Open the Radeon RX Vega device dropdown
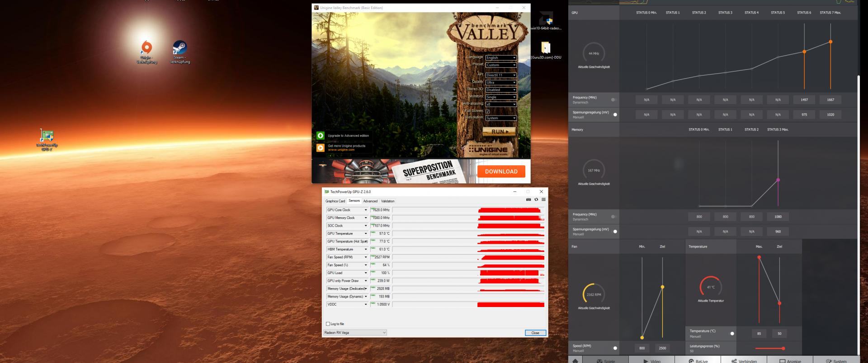Viewport: 868px width, 363px height. [x=355, y=333]
